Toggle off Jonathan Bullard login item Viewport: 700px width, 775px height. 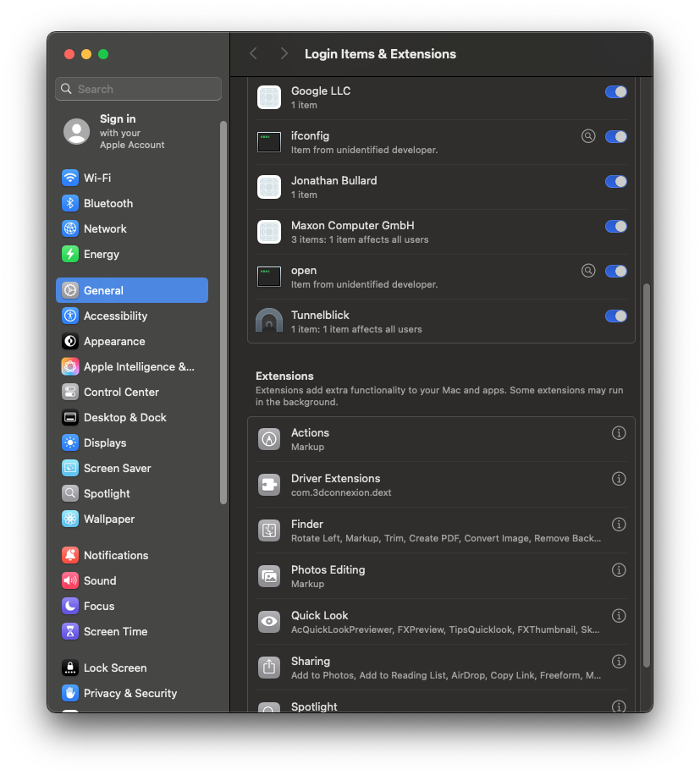(615, 181)
